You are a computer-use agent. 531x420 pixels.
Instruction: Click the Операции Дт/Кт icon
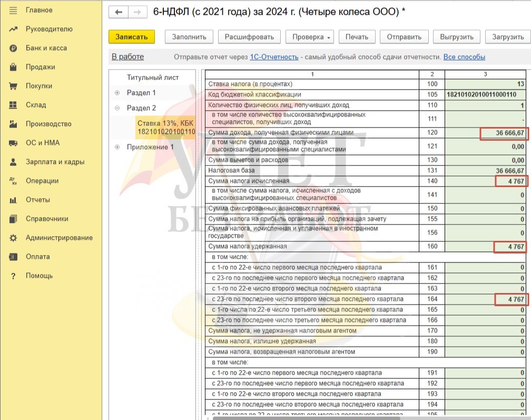[x=13, y=181]
